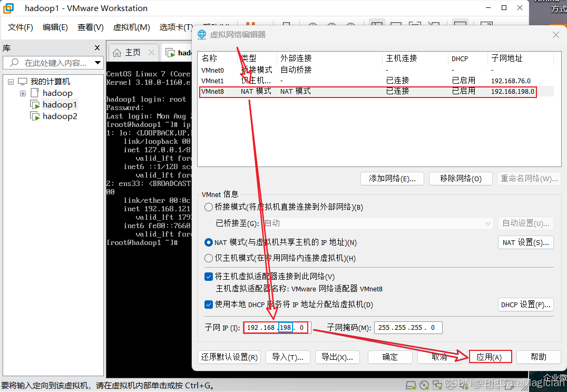
Task: Close the Home tab
Action: pos(152,53)
